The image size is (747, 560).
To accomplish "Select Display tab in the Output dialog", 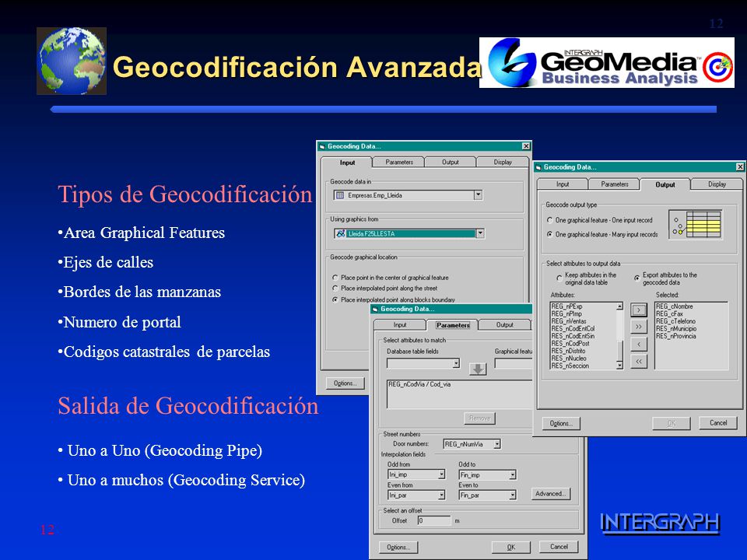I will coord(717,184).
